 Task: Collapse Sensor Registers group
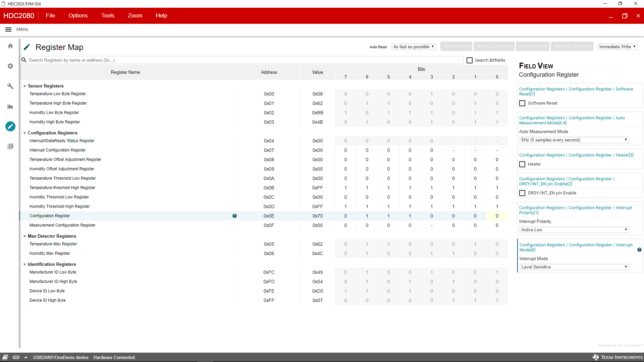tap(24, 86)
